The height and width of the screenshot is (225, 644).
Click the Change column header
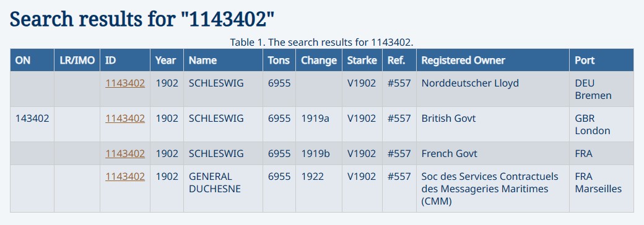[x=319, y=60]
